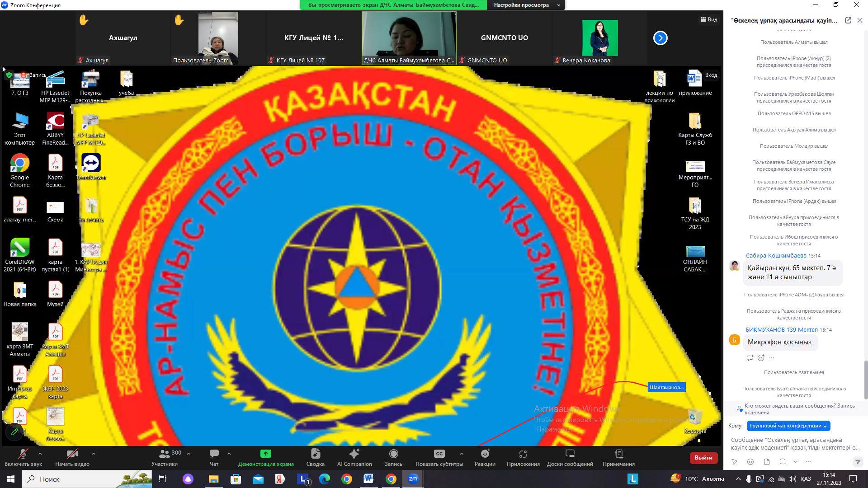Leave the meeting with Выйти

pos(703,458)
